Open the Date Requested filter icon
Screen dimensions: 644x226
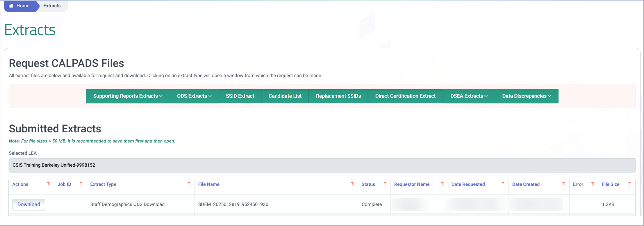503,184
